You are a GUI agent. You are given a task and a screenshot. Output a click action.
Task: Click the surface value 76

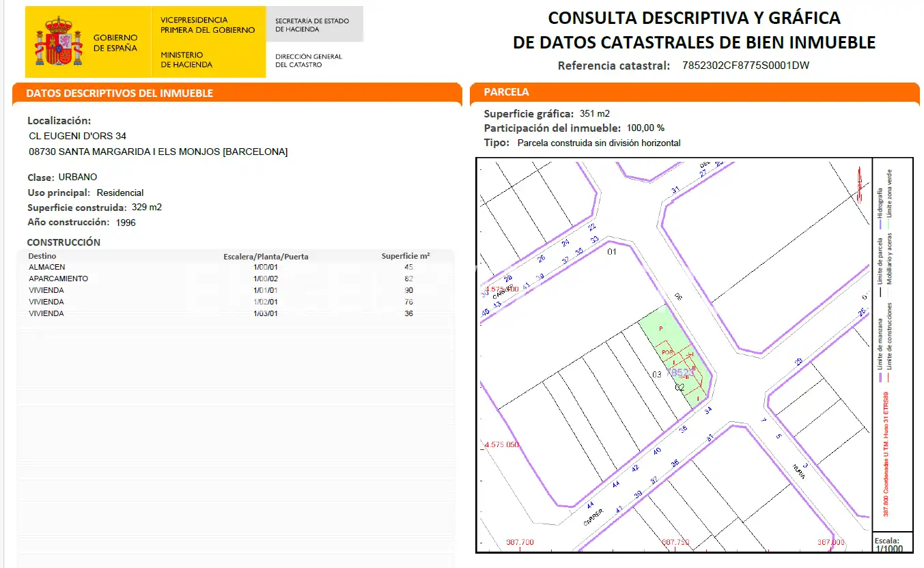point(409,302)
